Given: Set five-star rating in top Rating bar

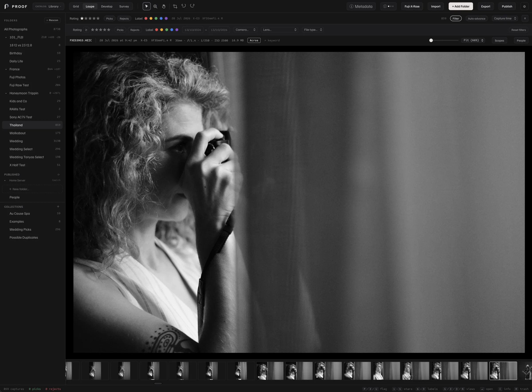Looking at the screenshot, I should tap(98, 18).
